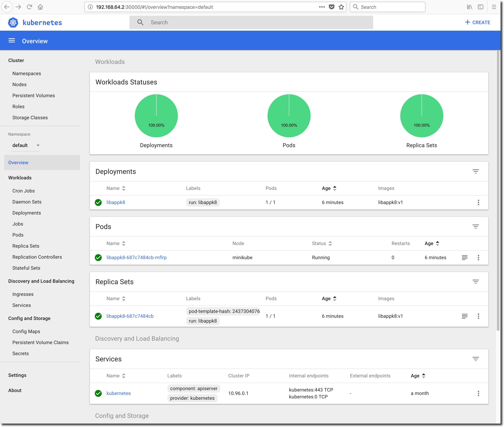The width and height of the screenshot is (504, 427).
Task: Open page actions three-dot menu in address bar
Action: (322, 7)
